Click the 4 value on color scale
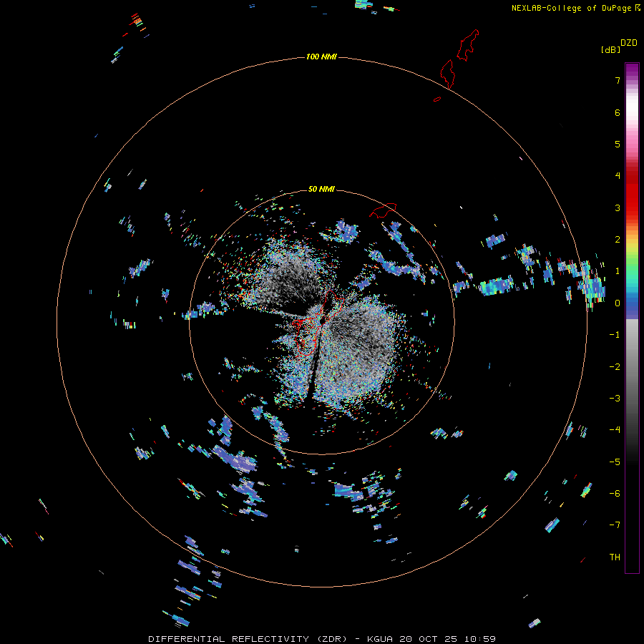The width and height of the screenshot is (644, 644). point(618,176)
